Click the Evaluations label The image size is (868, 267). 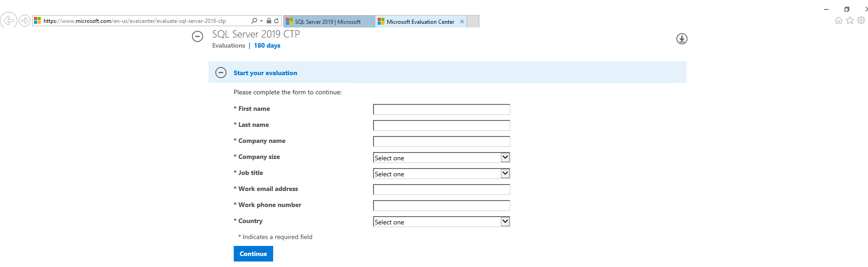click(229, 45)
